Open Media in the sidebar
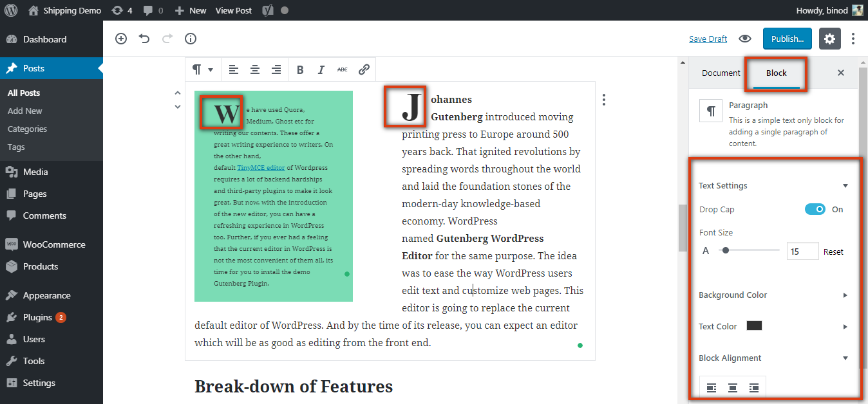Screen dimensions: 868x404 pos(52,172)
